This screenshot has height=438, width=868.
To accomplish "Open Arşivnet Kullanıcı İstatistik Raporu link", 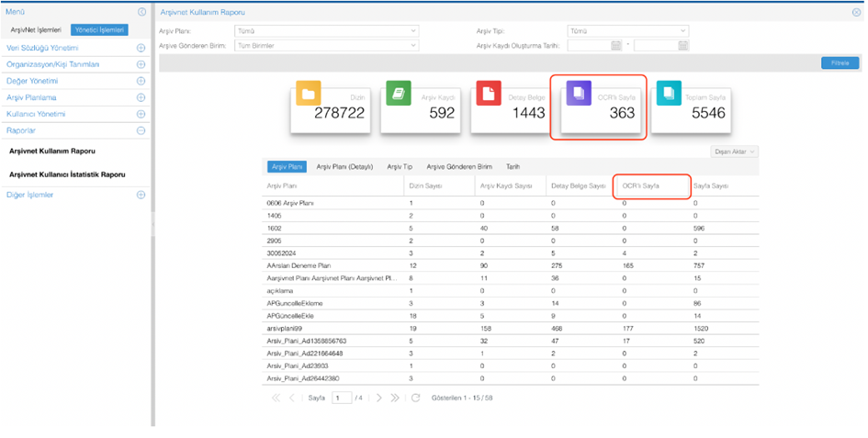I will (67, 174).
